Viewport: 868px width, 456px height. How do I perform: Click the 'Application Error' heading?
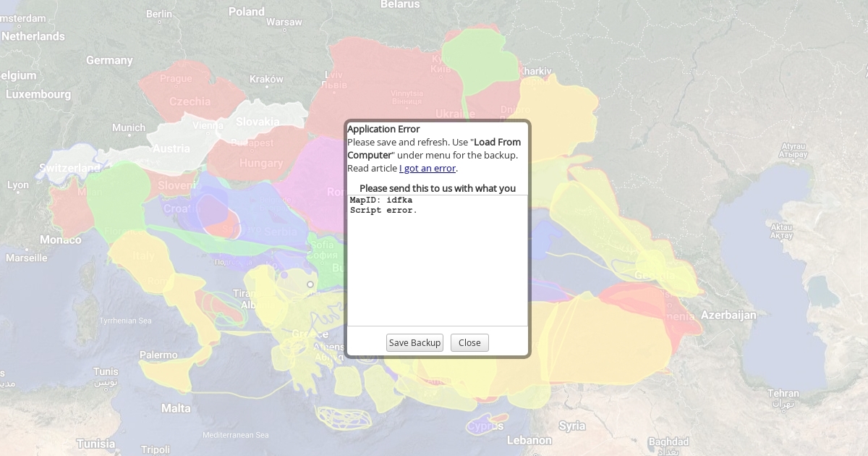(383, 129)
